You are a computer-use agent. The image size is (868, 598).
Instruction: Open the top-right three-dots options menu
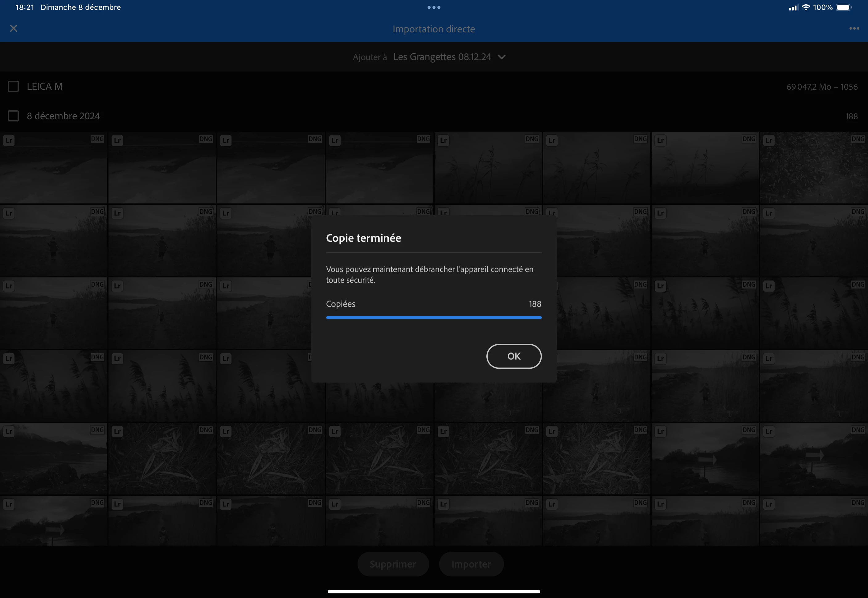tap(854, 28)
